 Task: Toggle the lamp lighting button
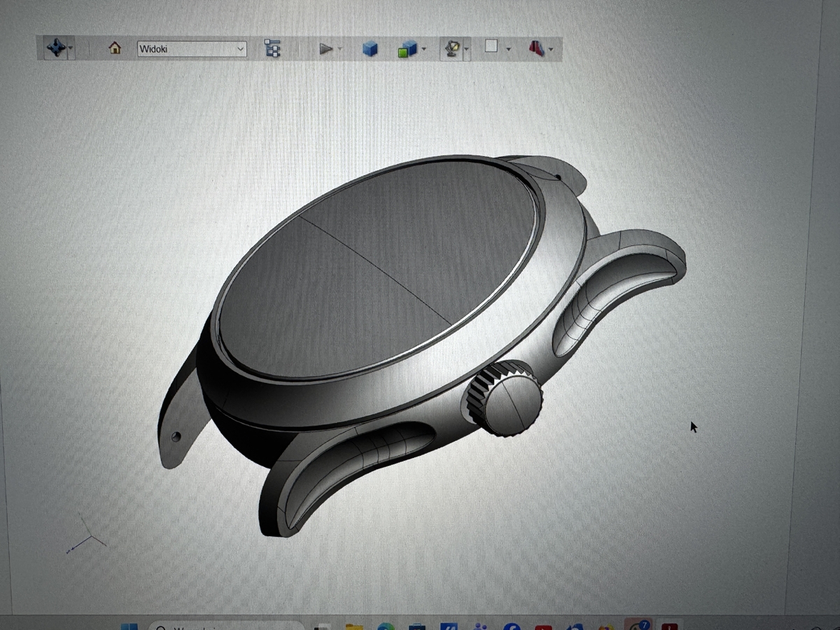click(x=452, y=48)
